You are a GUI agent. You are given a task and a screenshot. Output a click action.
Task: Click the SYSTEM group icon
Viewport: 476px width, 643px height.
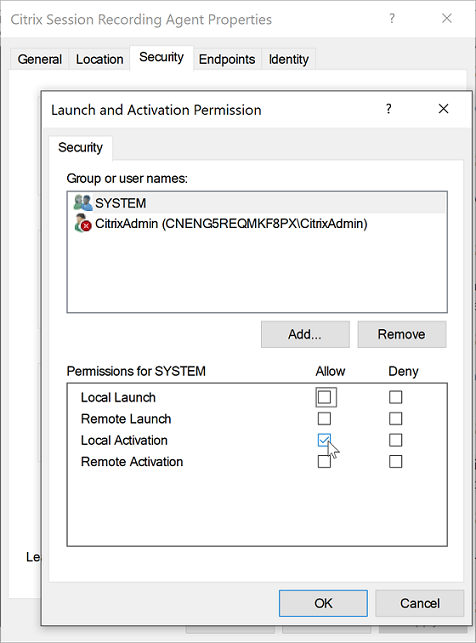(83, 203)
